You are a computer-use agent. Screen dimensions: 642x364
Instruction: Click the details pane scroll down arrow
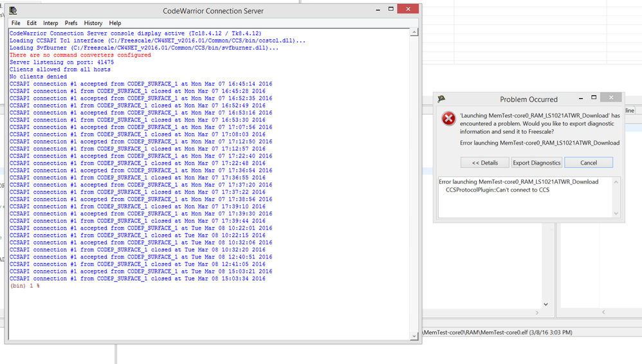tap(616, 214)
